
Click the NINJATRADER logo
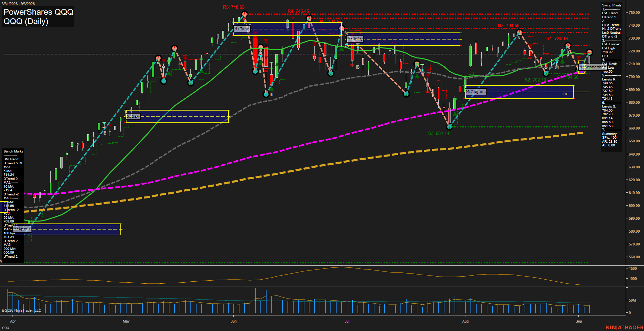(x=624, y=328)
